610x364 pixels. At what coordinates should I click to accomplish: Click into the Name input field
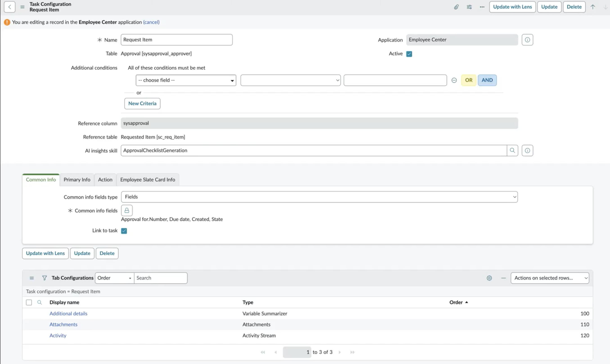[x=177, y=40]
